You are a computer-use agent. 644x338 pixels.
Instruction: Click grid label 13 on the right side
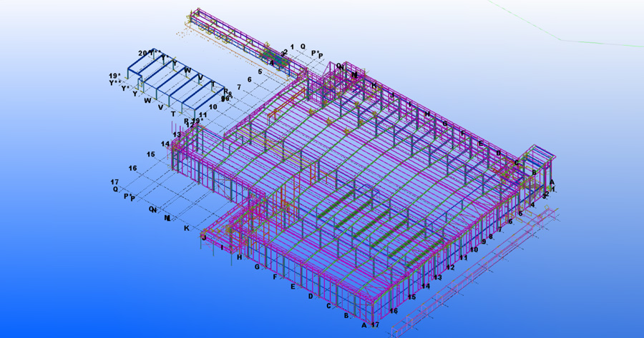click(437, 277)
